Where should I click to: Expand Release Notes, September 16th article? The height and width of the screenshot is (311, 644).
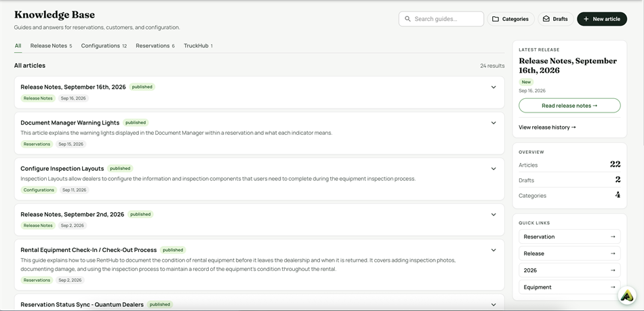(x=494, y=87)
